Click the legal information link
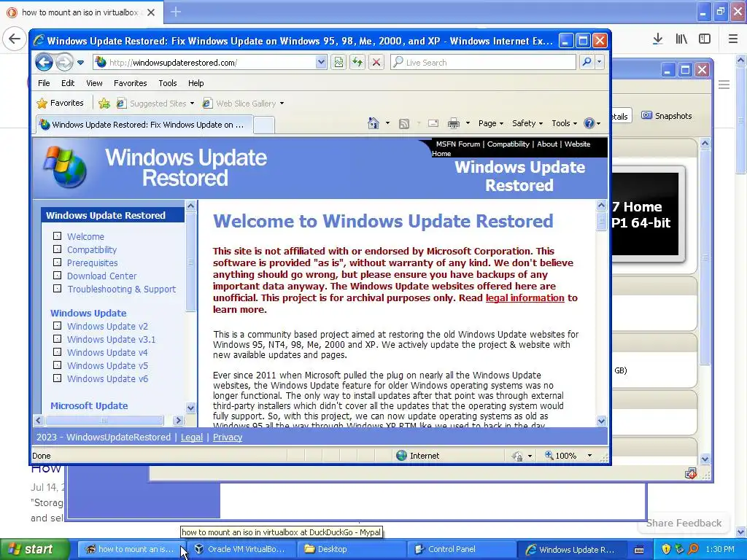Viewport: 747px width, 560px height. click(525, 298)
